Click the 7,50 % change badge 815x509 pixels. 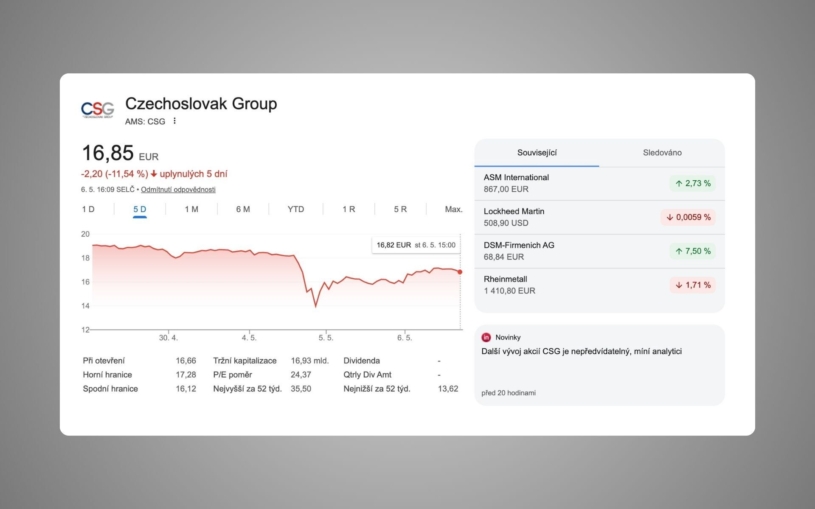[692, 251]
